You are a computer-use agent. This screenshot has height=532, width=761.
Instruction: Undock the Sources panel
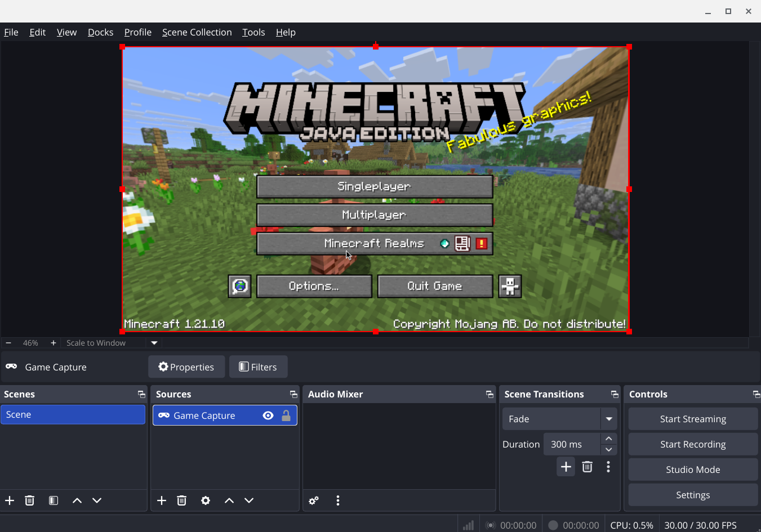[293, 394]
